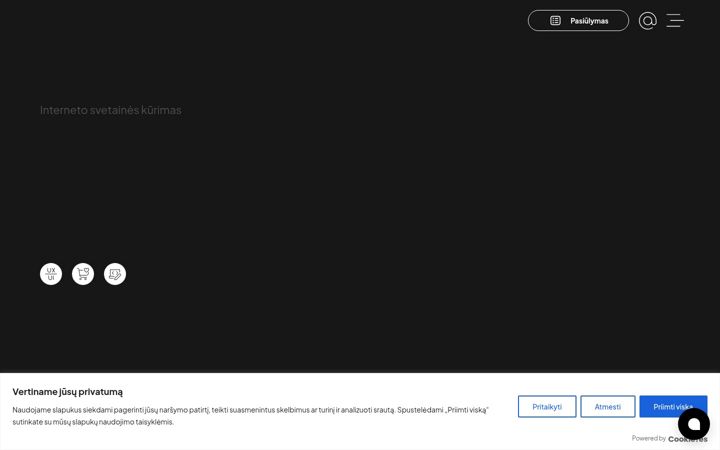This screenshot has height=450, width=720.
Task: Click the shopping cart round icon
Action: coord(83,274)
